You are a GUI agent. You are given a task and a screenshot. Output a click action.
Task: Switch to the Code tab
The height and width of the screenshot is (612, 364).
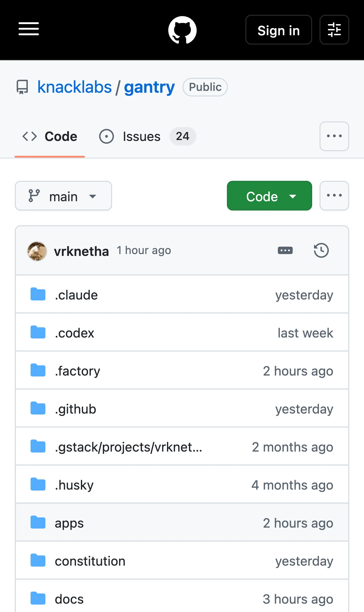click(x=50, y=137)
